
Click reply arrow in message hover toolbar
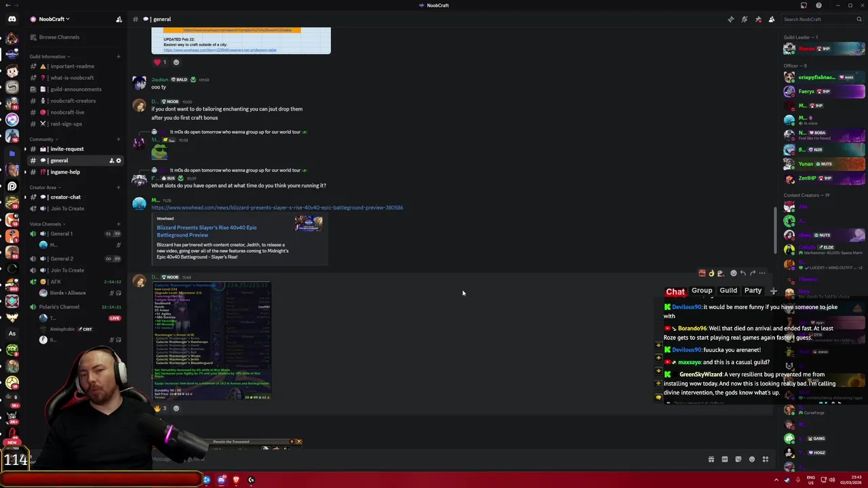click(743, 273)
